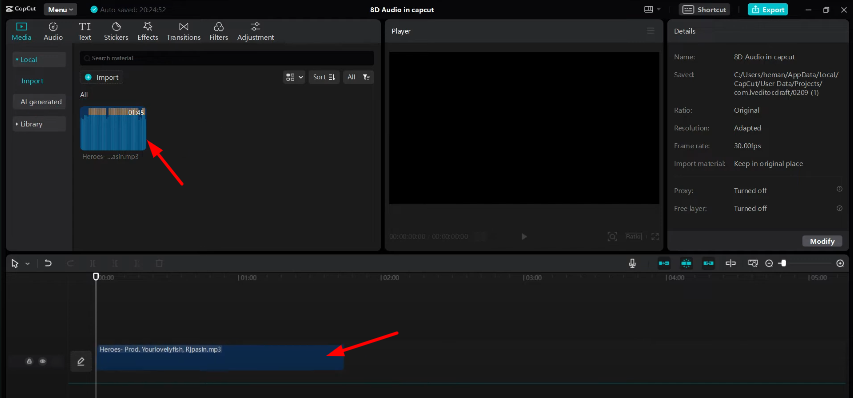The height and width of the screenshot is (398, 853).
Task: Lock the audio track
Action: 29,361
